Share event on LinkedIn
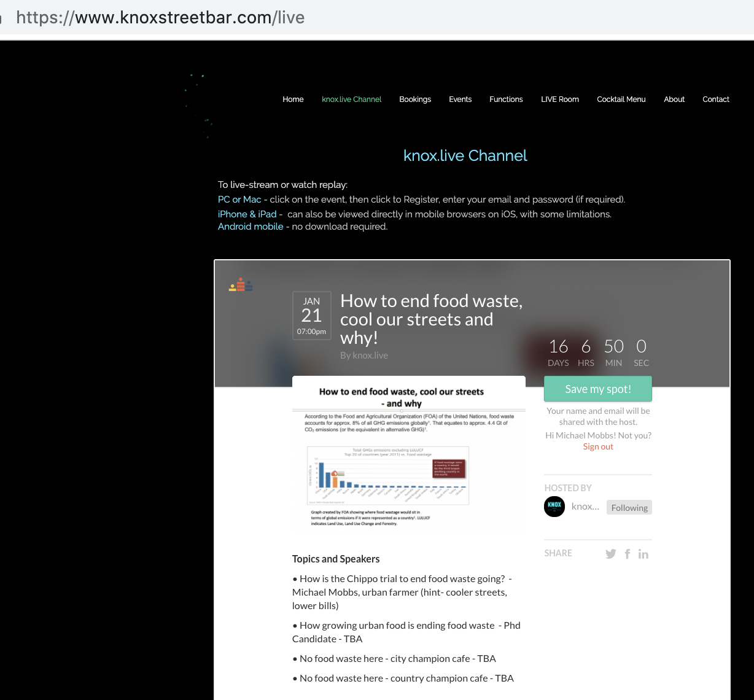The height and width of the screenshot is (700, 754). pyautogui.click(x=643, y=554)
